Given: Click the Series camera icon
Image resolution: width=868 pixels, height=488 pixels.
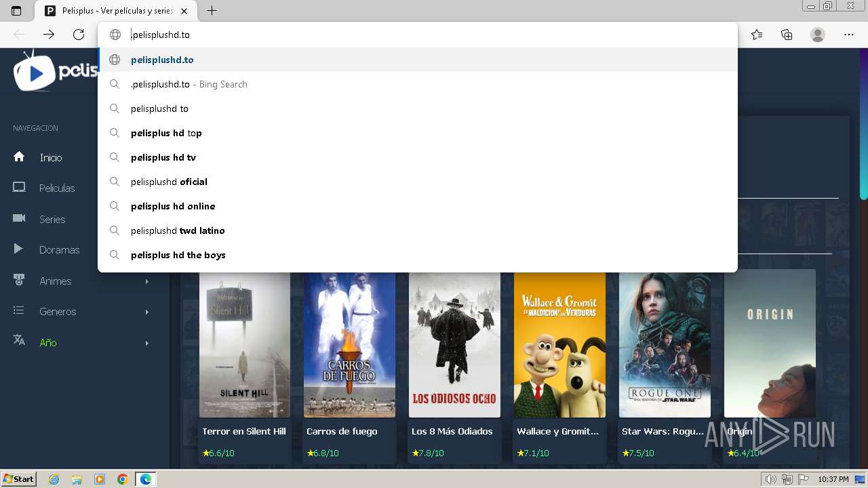Looking at the screenshot, I should tap(19, 218).
